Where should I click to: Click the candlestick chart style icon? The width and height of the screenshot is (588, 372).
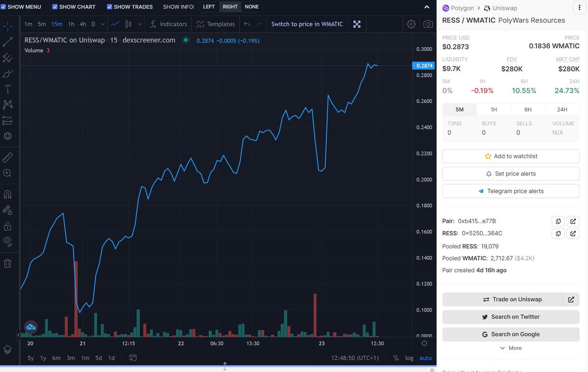128,24
